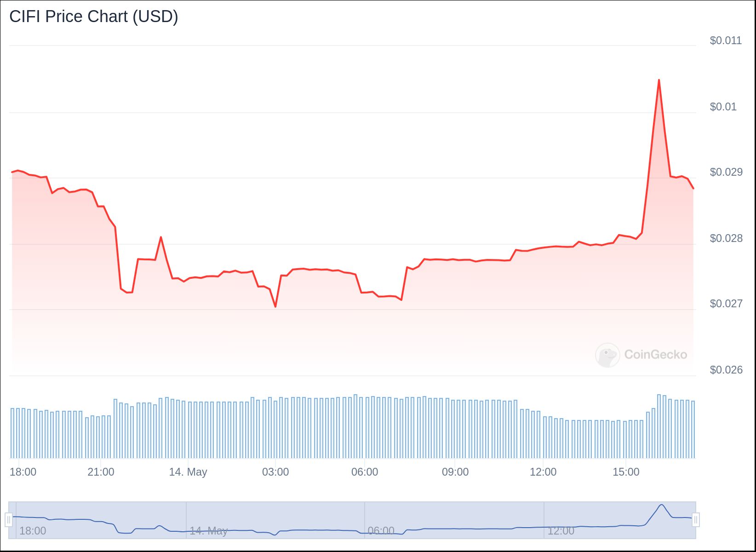Click the $0.029 price axis label

[x=726, y=172]
